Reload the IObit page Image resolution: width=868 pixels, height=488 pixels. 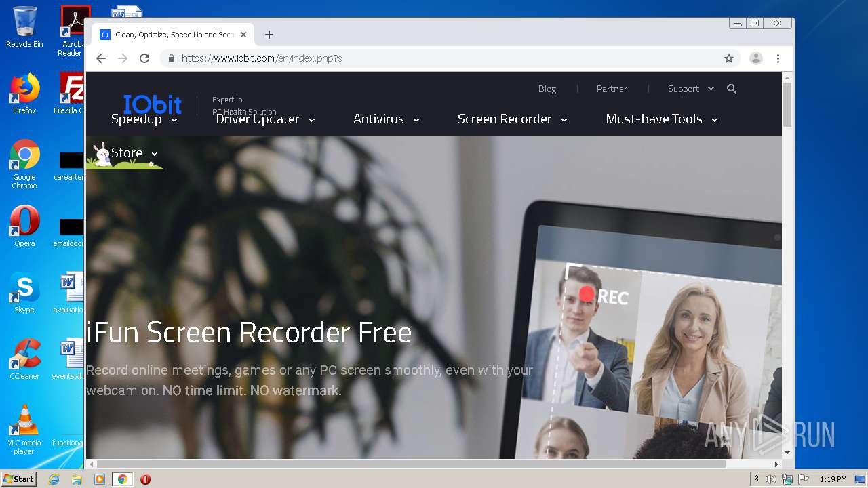pos(144,58)
